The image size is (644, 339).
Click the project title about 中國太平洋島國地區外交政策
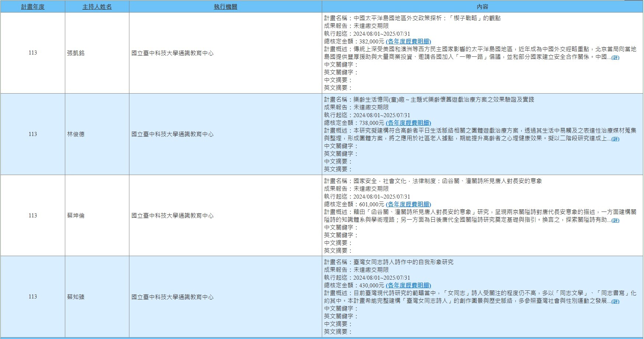427,18
